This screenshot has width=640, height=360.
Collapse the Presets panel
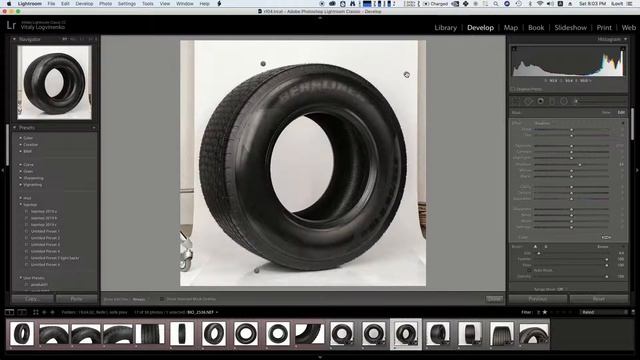[14, 128]
